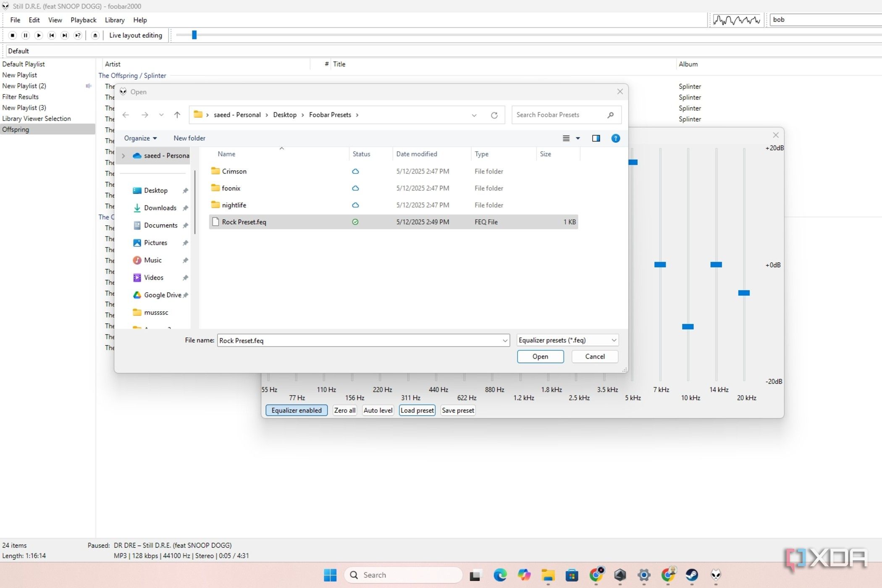
Task: Open the File menu
Action: [15, 20]
